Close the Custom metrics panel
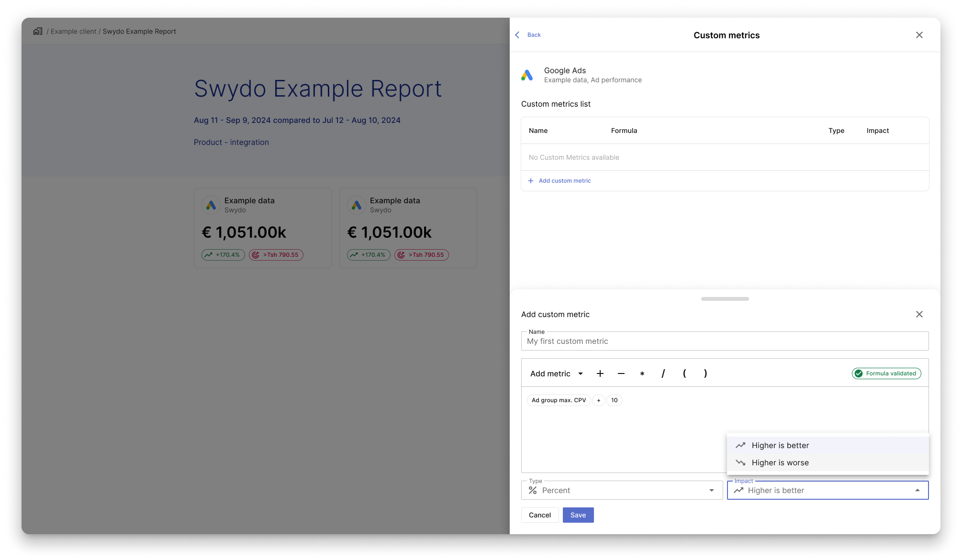The height and width of the screenshot is (560, 962). tap(919, 35)
